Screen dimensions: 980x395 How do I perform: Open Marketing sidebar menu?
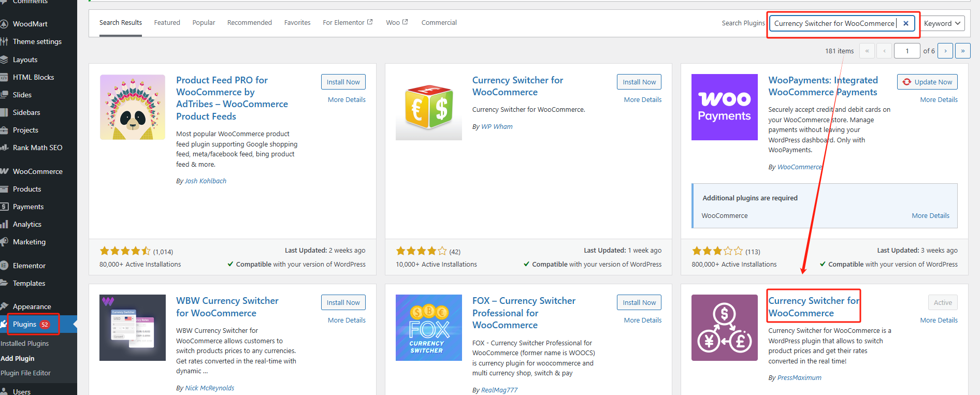pos(29,242)
